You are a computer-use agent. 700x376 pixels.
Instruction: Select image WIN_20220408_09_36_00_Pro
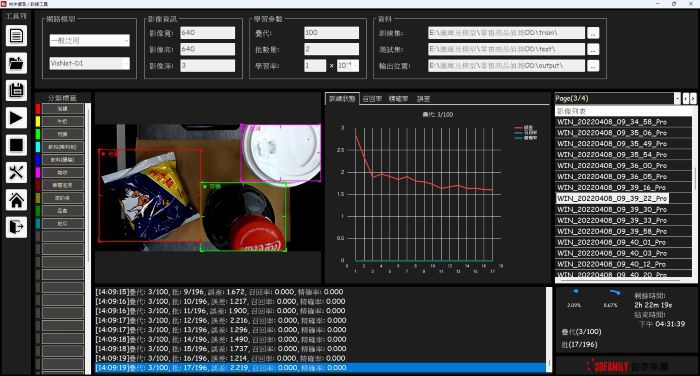(612, 166)
